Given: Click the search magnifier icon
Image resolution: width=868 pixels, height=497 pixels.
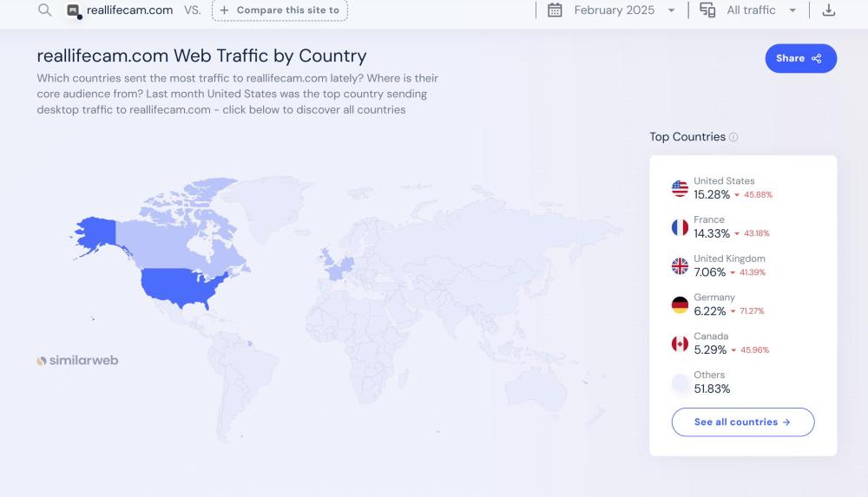Looking at the screenshot, I should click(x=45, y=10).
